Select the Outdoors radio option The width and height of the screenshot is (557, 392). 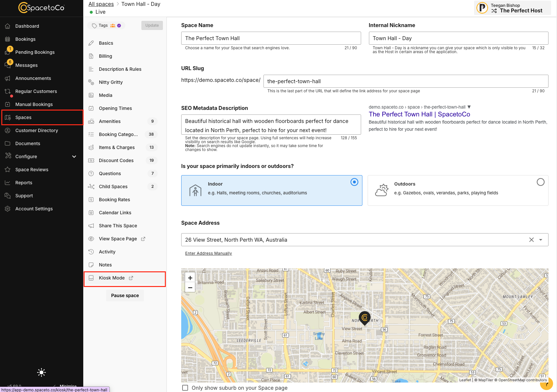tap(541, 182)
